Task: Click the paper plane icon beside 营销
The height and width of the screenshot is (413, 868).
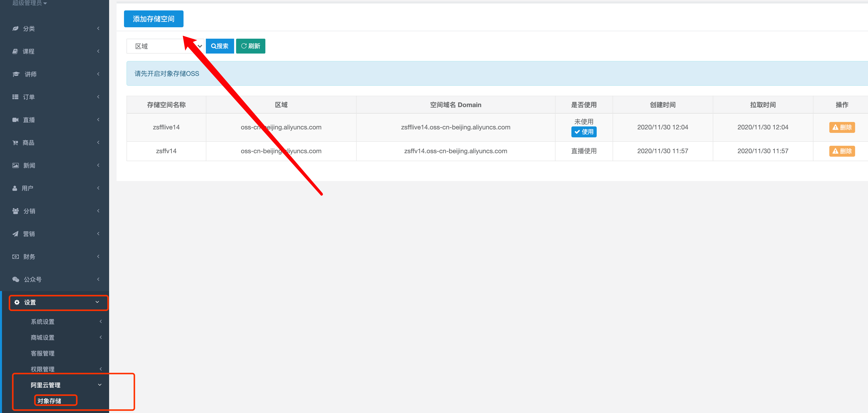Action: [x=15, y=234]
